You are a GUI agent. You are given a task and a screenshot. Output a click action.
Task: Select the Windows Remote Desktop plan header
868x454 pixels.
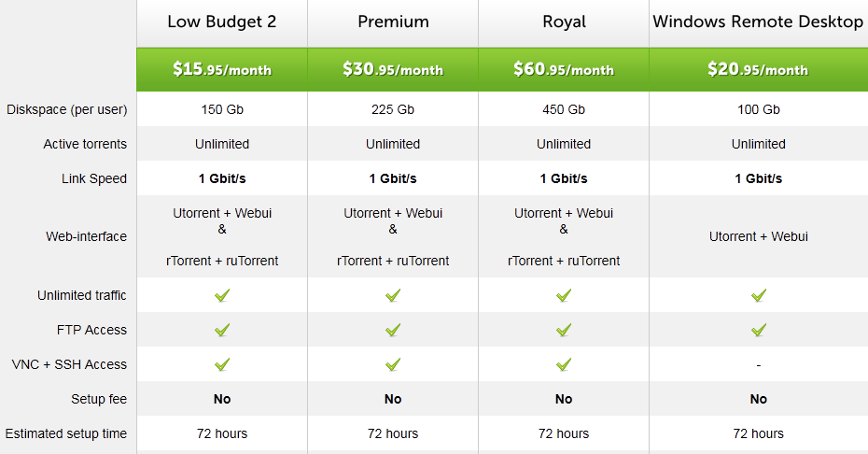[758, 21]
